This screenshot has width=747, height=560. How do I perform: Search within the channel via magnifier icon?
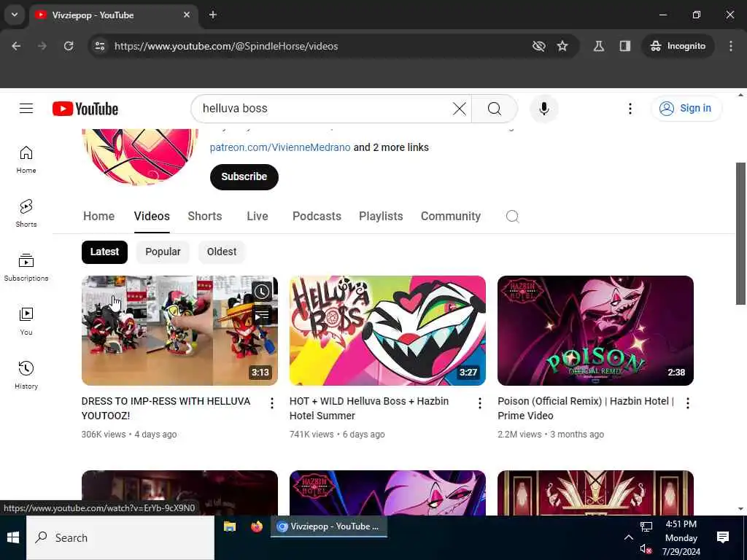point(513,216)
